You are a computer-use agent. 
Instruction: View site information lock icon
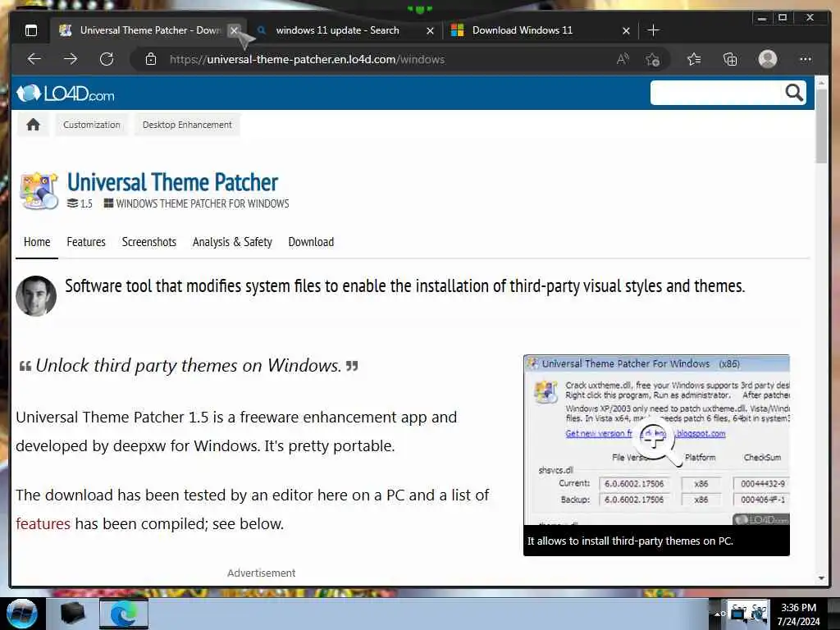151,59
